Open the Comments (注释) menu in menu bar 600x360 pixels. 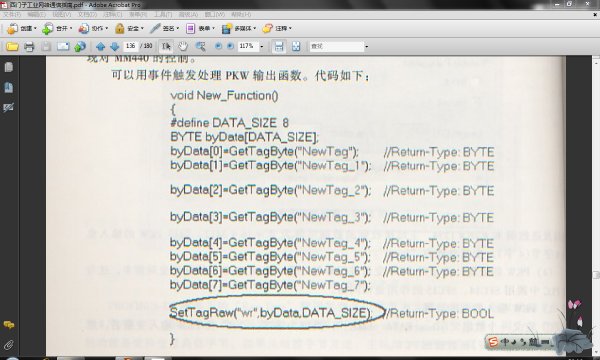(112, 15)
